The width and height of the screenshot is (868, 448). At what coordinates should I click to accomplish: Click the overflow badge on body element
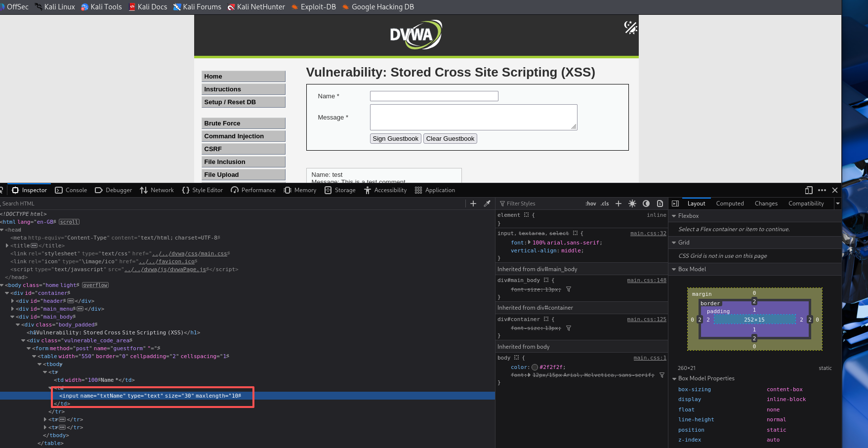pyautogui.click(x=95, y=285)
